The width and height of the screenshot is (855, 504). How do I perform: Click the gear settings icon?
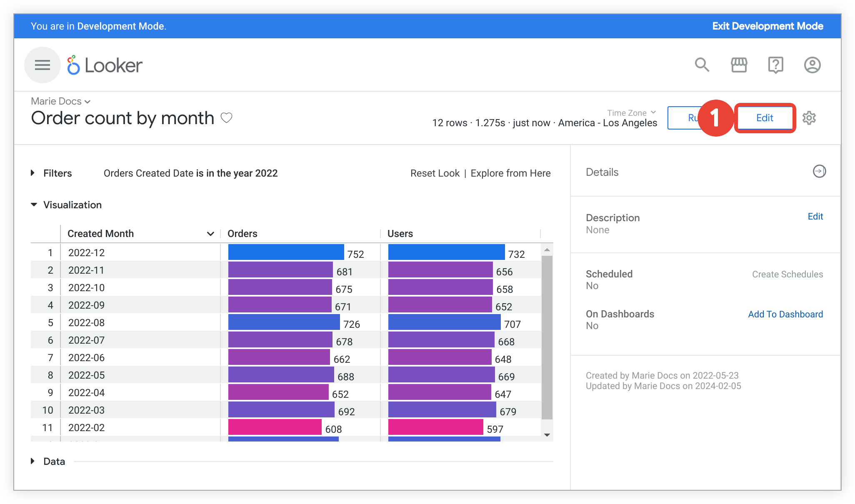pos(810,118)
